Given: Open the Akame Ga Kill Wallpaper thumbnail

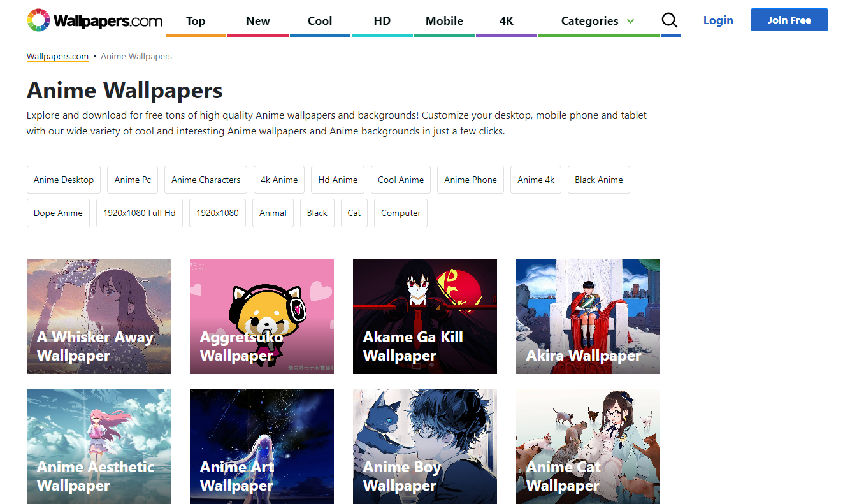Looking at the screenshot, I should click(425, 316).
